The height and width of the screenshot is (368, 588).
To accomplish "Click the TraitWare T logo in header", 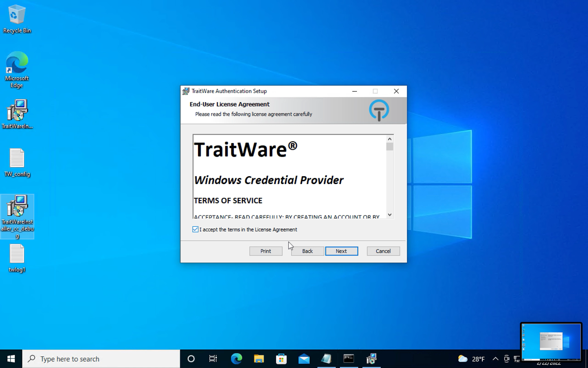I will coord(379,110).
